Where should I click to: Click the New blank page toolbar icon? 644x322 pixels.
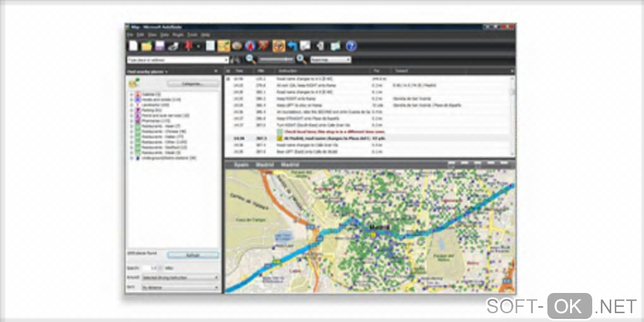(133, 45)
